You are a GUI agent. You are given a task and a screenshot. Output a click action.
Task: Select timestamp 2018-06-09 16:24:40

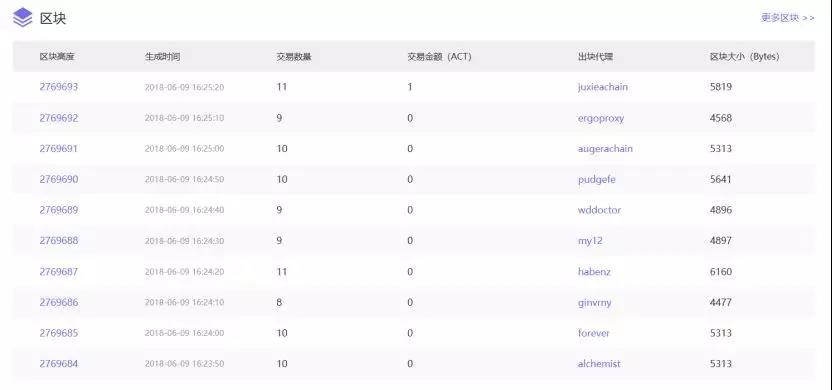point(184,210)
